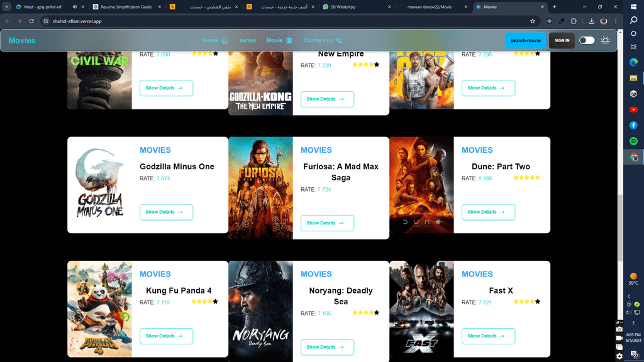Click the Chrome icon in the taskbar
644x362 pixels.
click(634, 157)
